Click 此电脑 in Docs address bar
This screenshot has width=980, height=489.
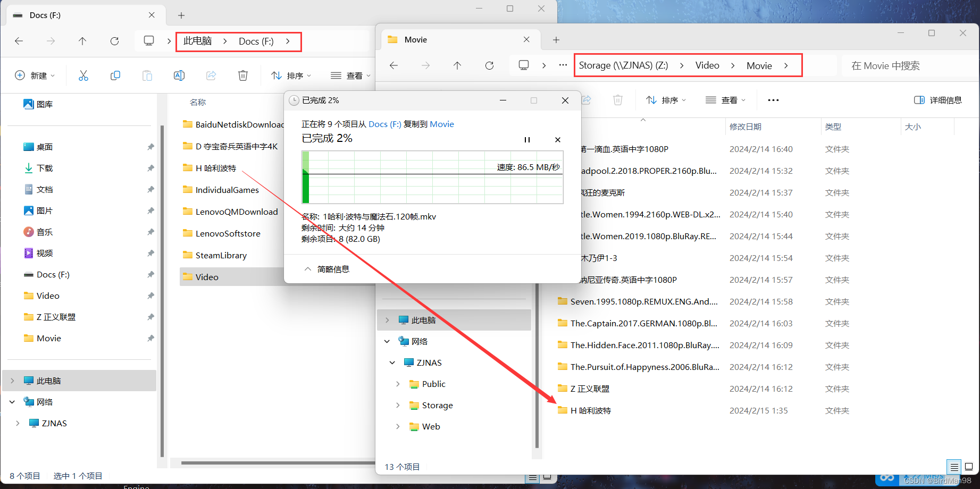(x=197, y=41)
